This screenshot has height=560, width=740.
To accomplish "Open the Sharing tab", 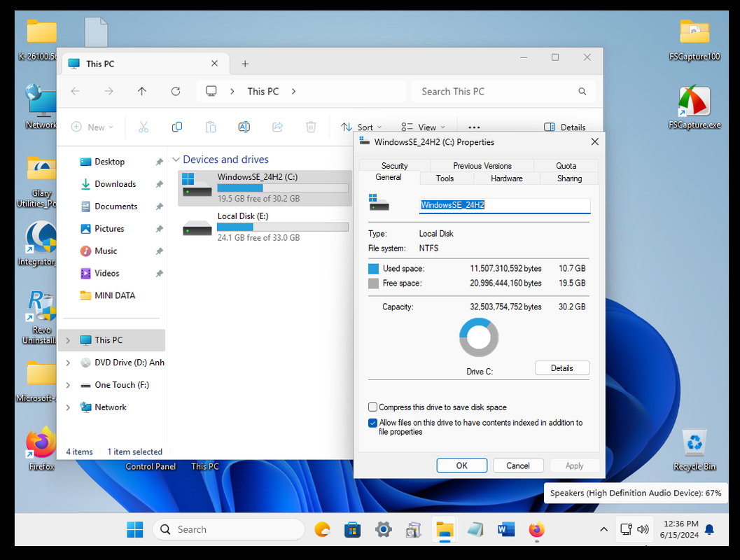I will pos(569,178).
